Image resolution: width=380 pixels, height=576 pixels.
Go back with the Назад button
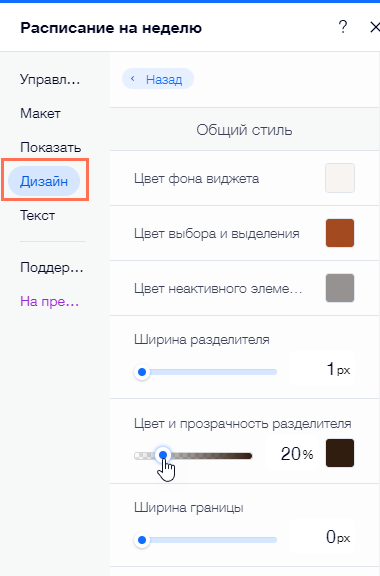[x=158, y=79]
